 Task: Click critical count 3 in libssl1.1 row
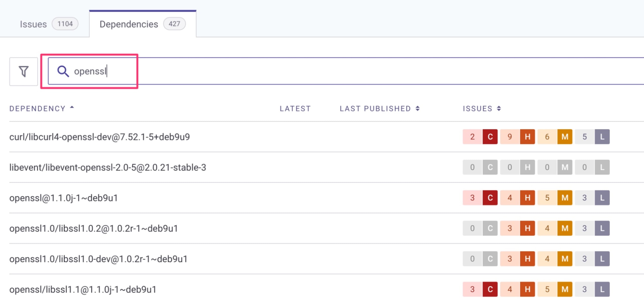(x=472, y=289)
